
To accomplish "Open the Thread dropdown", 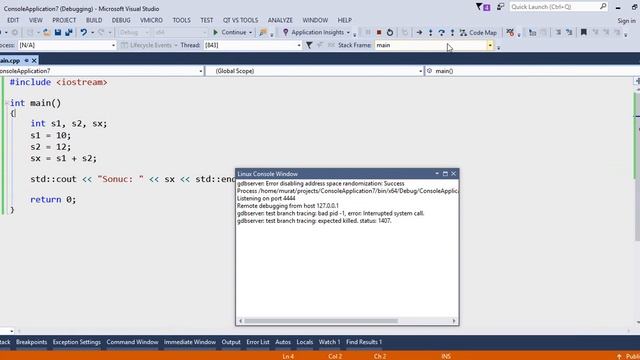I will [x=299, y=45].
